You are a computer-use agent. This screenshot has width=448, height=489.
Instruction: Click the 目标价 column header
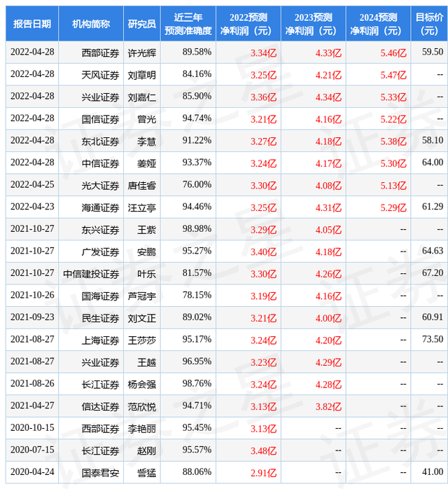pyautogui.click(x=429, y=24)
